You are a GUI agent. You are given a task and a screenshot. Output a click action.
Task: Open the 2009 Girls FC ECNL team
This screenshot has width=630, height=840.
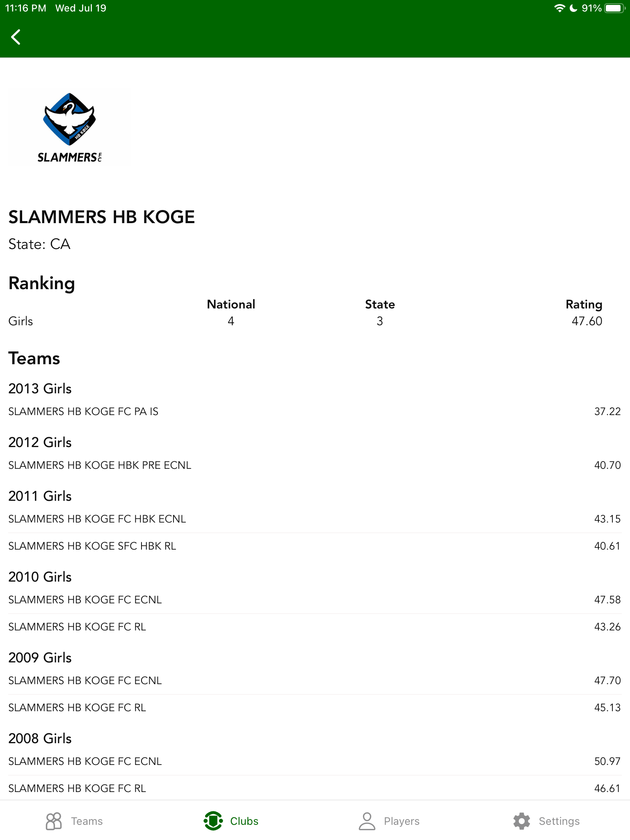click(x=85, y=680)
